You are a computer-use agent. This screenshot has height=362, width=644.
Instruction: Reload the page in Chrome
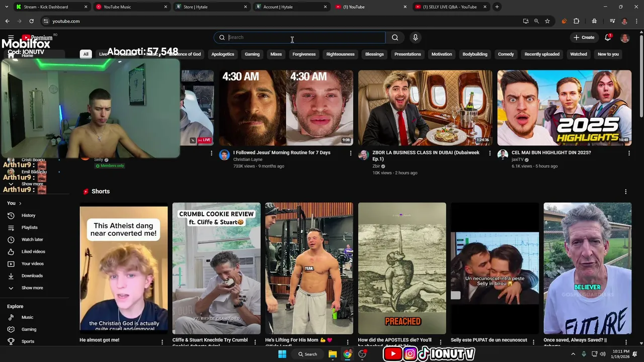31,21
